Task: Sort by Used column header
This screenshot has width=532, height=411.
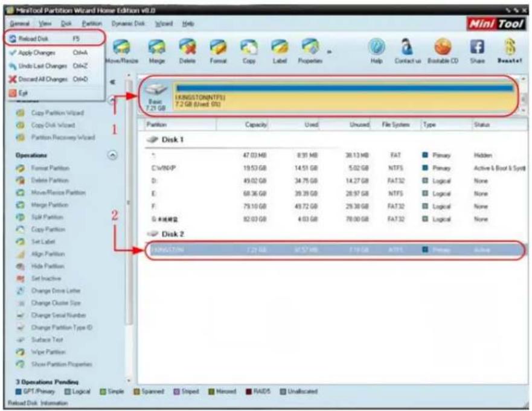Action: click(294, 125)
